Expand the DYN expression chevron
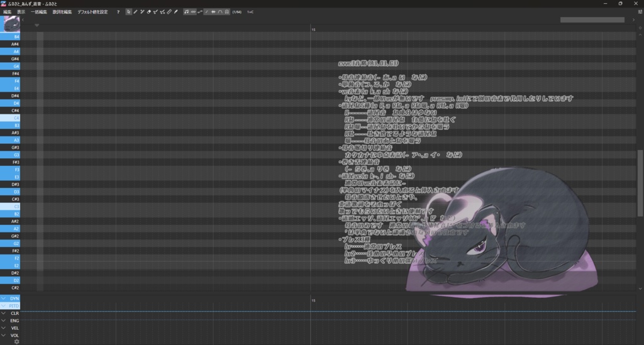Image resolution: width=644 pixels, height=345 pixels. click(x=3, y=298)
